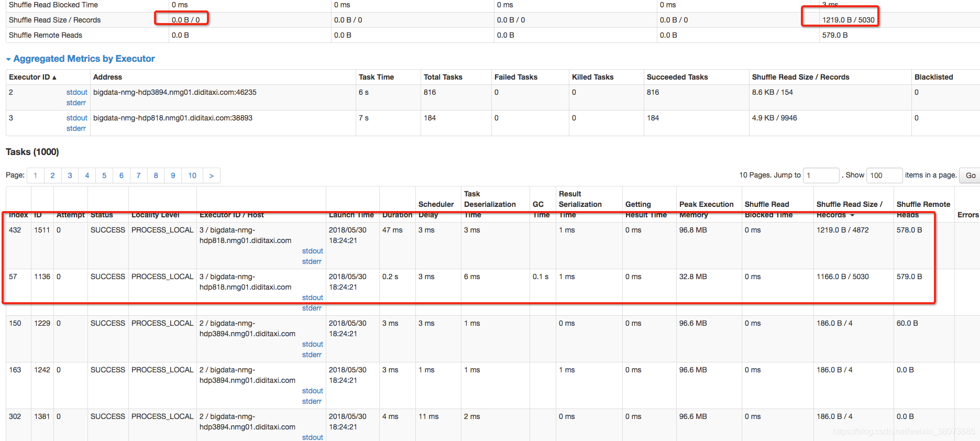
Task: Sort tasks by Getting Result Time column
Action: [646, 210]
